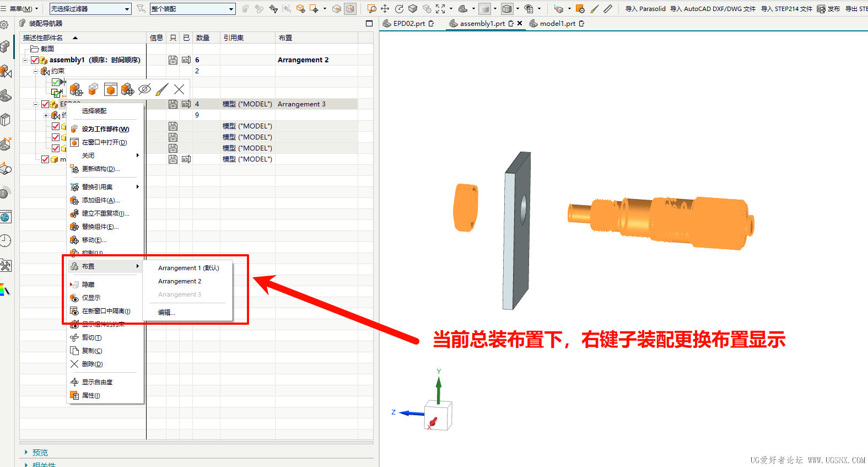Close the assembly1.prt tab
The image size is (868, 467).
pos(520,24)
